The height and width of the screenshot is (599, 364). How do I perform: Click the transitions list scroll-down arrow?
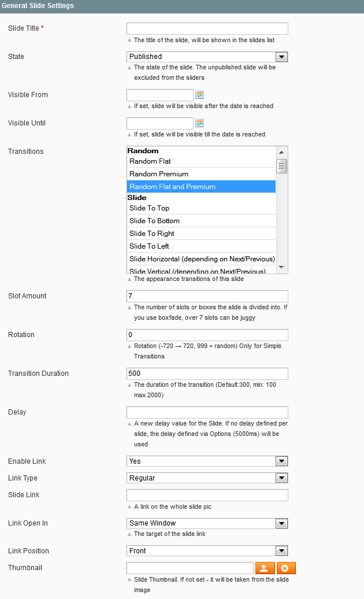pyautogui.click(x=281, y=267)
